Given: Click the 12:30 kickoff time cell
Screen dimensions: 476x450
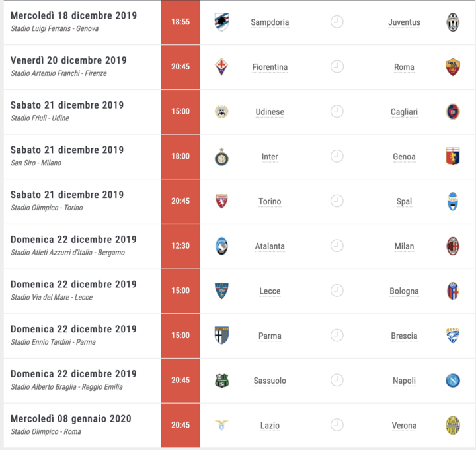Looking at the screenshot, I should tap(180, 246).
